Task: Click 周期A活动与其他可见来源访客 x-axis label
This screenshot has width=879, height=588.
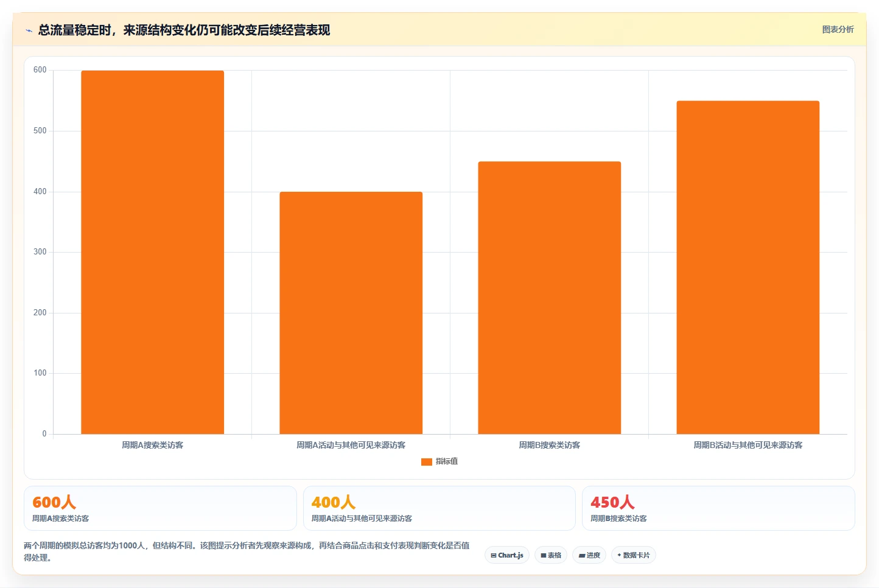Action: (351, 445)
